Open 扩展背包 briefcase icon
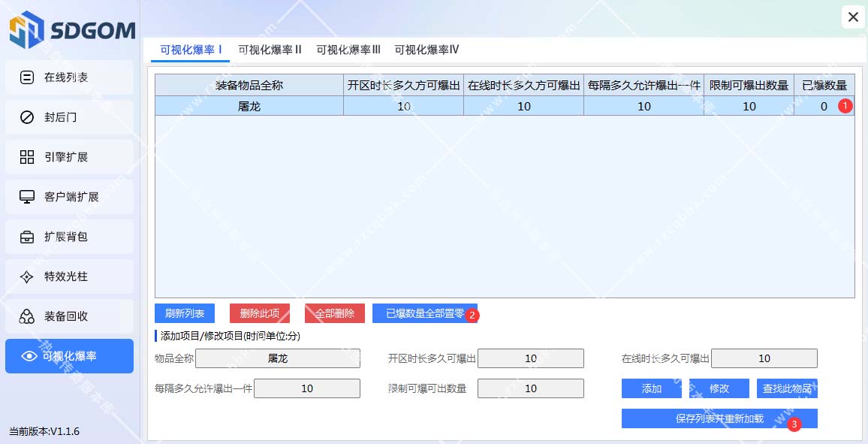The width and height of the screenshot is (868, 444). tap(27, 237)
